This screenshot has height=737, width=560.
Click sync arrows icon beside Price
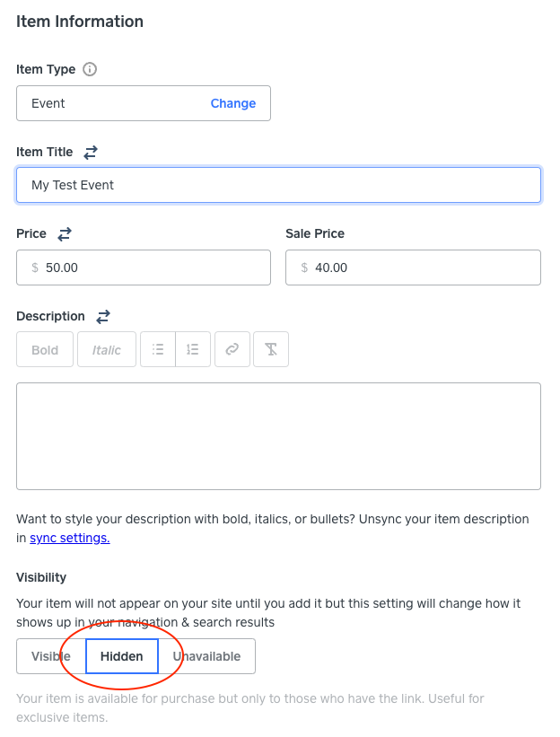point(65,233)
